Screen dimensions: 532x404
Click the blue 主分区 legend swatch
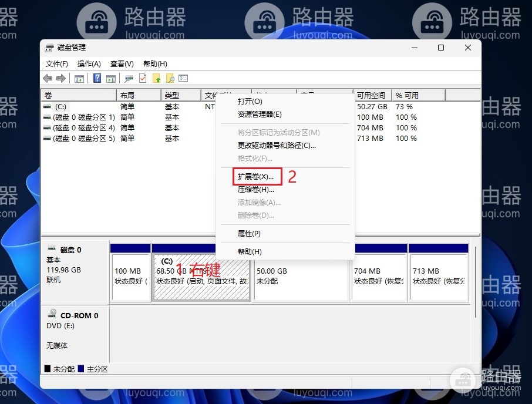point(81,369)
